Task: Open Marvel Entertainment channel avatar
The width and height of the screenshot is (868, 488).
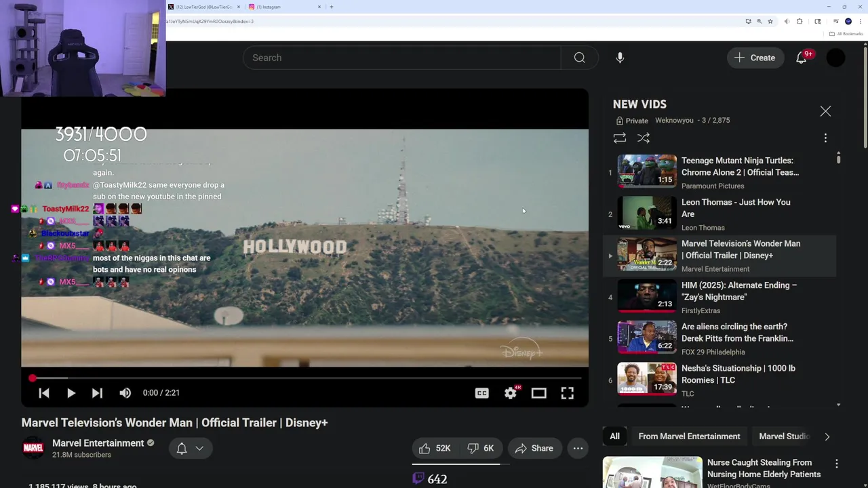Action: [33, 448]
